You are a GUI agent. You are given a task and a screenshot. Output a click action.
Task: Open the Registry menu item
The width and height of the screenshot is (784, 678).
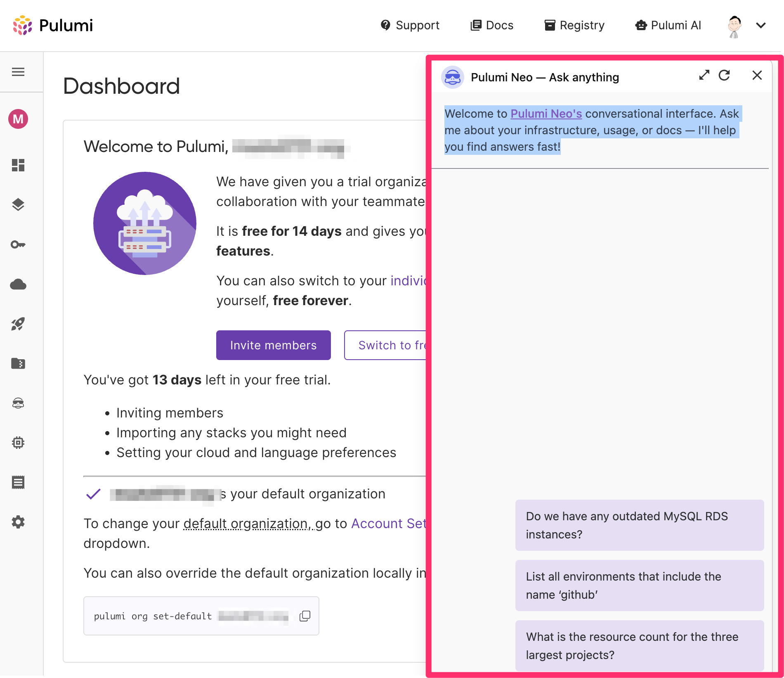coord(574,25)
